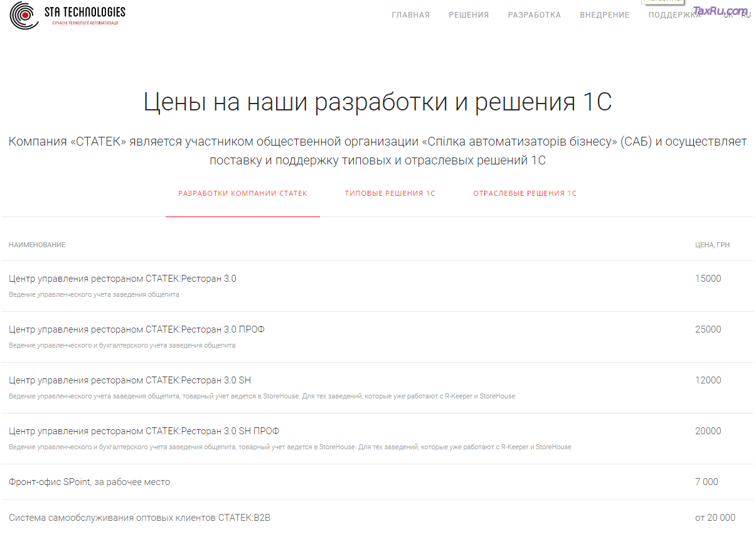Select the СТАТЕК:Ресторан 3.0 ПРОФ row
The image size is (756, 534).
(x=137, y=329)
